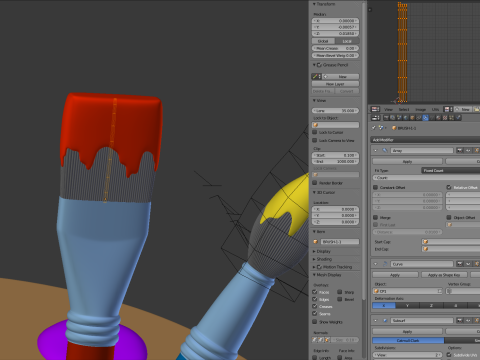Enable the Render Border checkbox

tap(314, 183)
